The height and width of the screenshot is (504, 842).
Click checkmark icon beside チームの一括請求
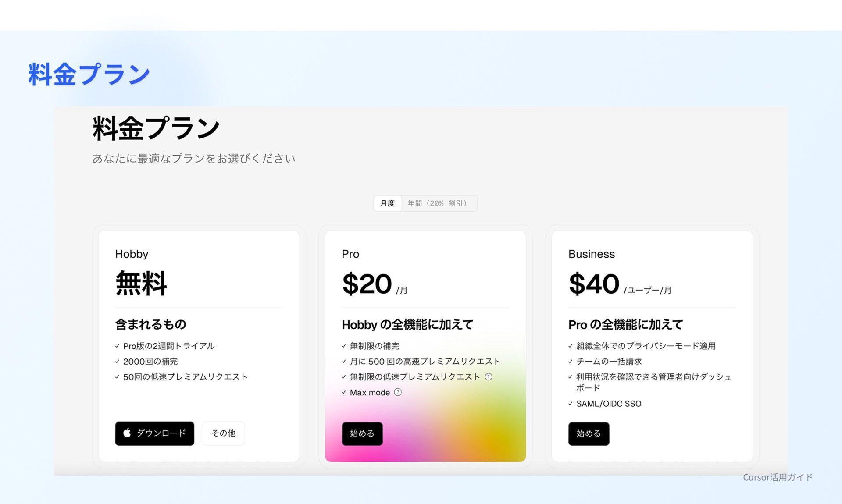tap(571, 362)
